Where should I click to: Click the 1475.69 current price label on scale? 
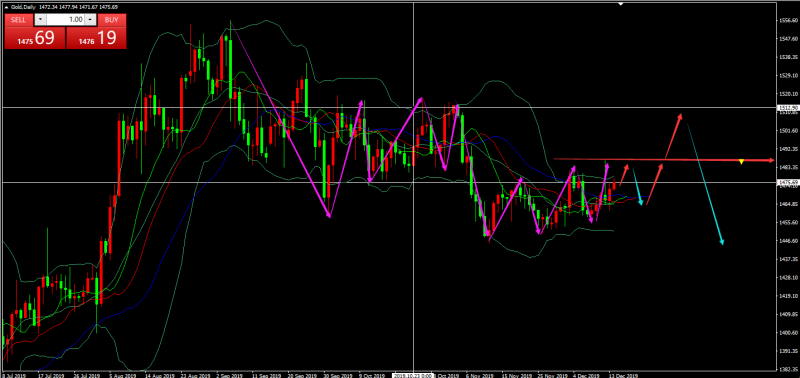click(787, 182)
